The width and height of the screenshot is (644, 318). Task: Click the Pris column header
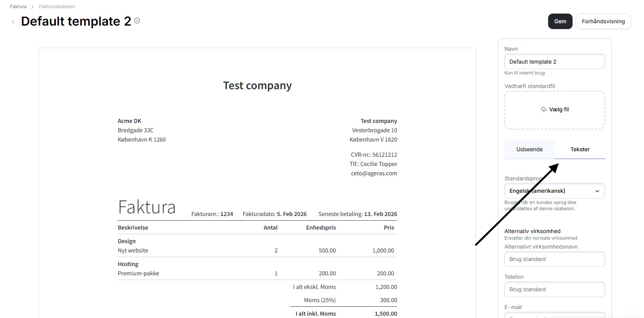pos(389,228)
